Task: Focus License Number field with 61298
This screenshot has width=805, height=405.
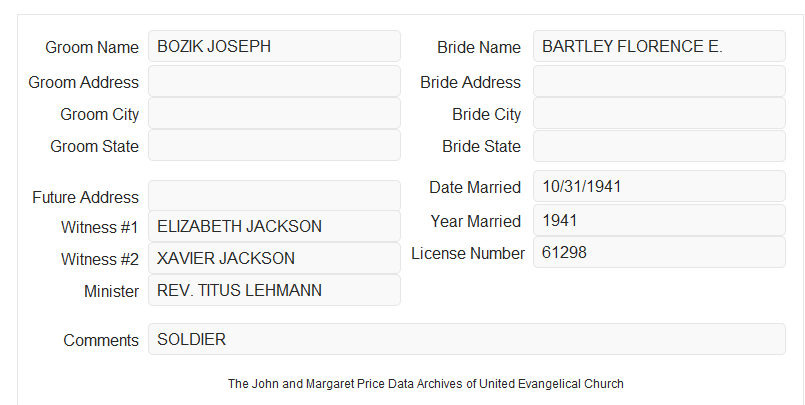Action: (659, 252)
